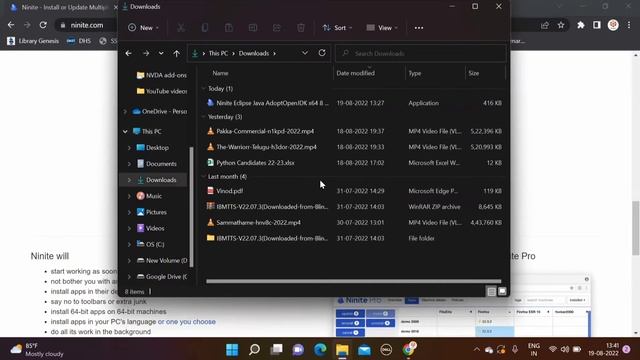The image size is (640, 360).
Task: Click the 'or one you choose' link
Action: (x=187, y=322)
